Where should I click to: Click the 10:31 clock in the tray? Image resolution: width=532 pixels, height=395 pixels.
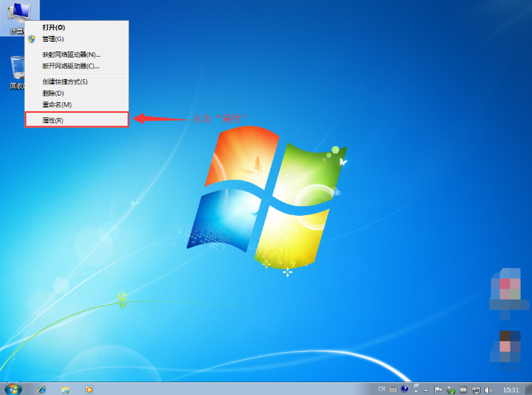click(510, 390)
